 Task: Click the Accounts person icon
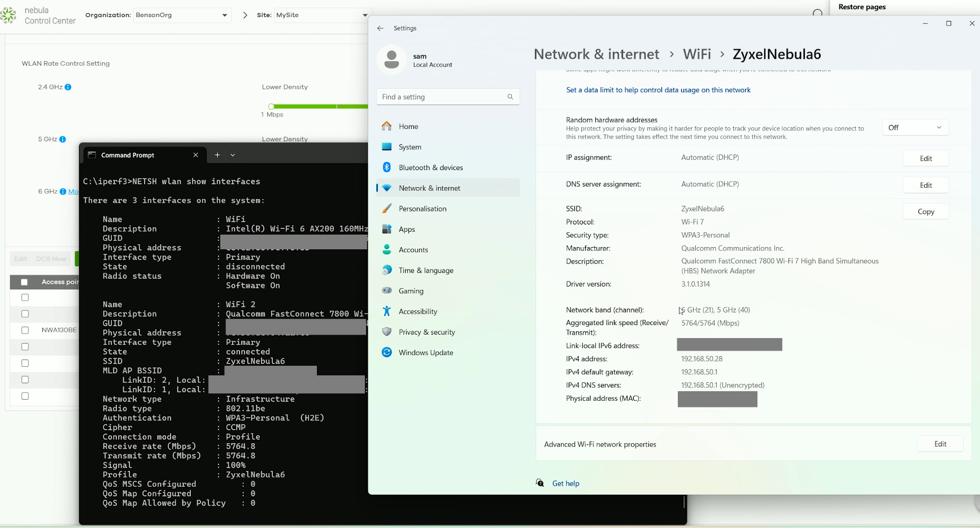click(386, 249)
